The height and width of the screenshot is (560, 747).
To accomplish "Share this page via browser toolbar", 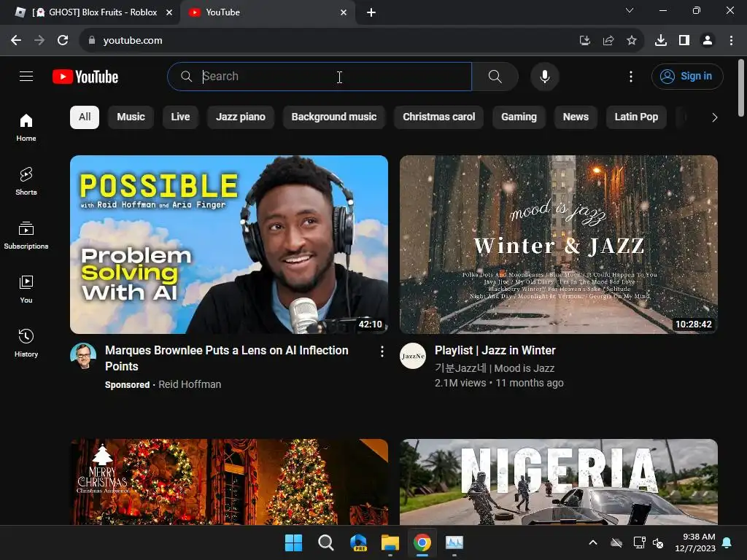I will pos(608,41).
